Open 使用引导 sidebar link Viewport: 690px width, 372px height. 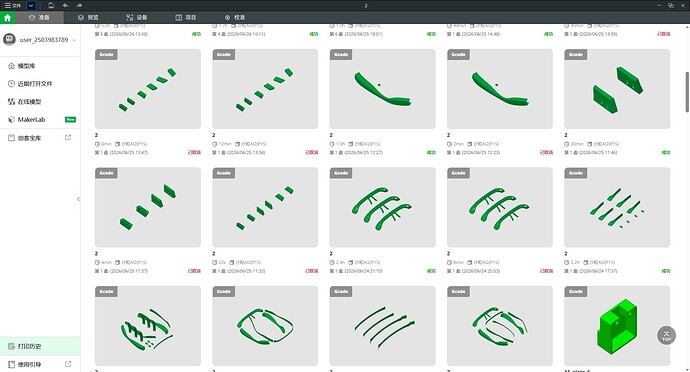pos(29,365)
